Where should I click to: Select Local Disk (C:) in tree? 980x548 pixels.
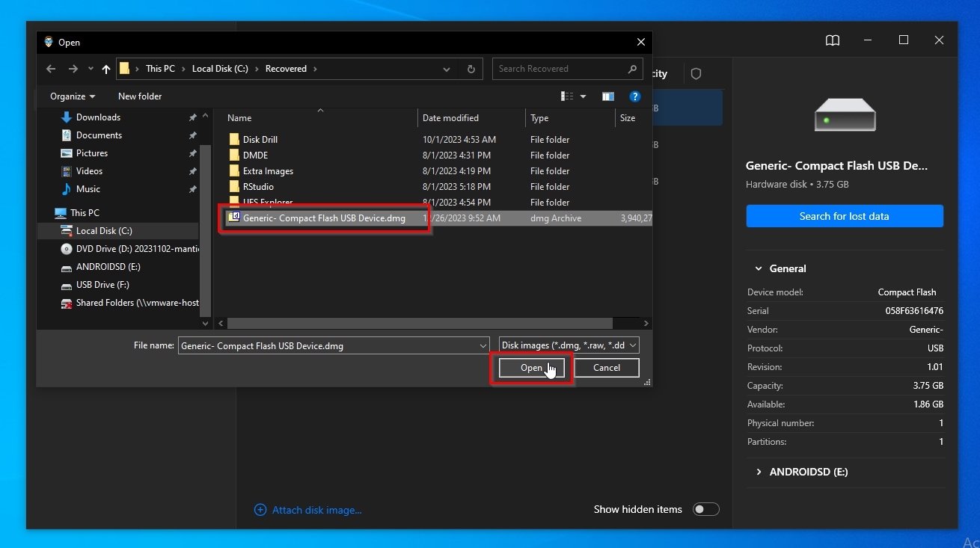click(104, 231)
